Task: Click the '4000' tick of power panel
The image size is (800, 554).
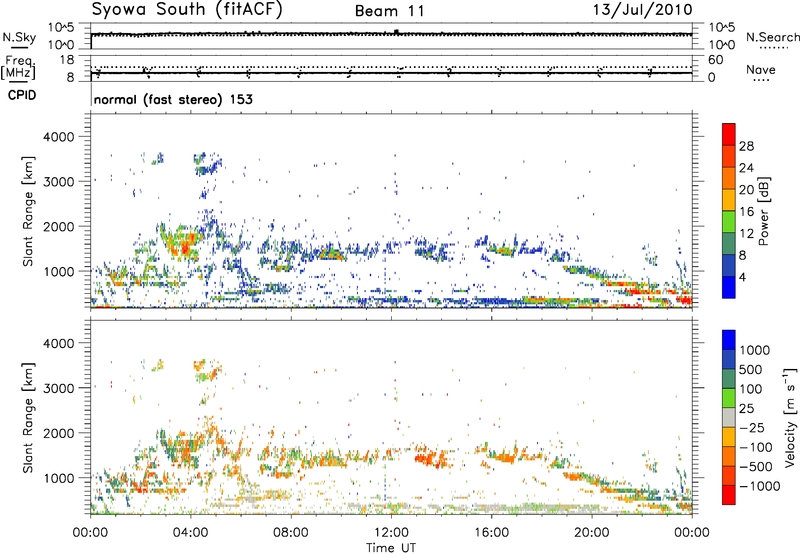Action: click(x=59, y=137)
